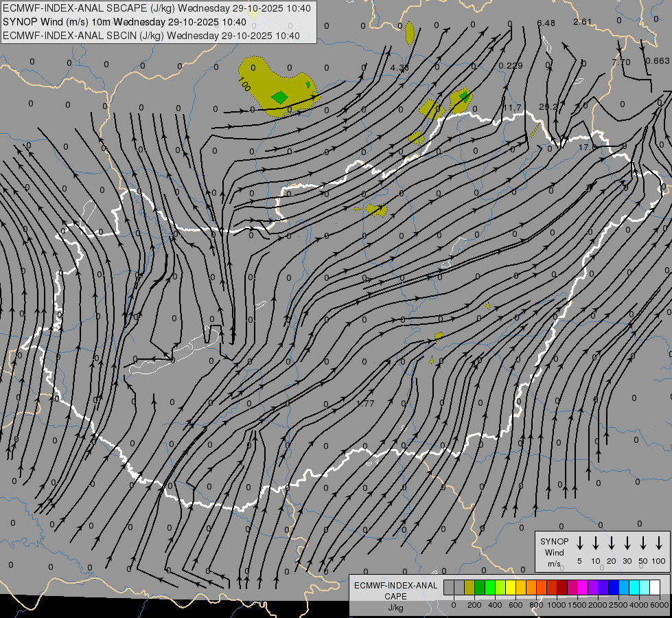
Task: Click the 7.70 value on the map
Action: click(x=621, y=62)
